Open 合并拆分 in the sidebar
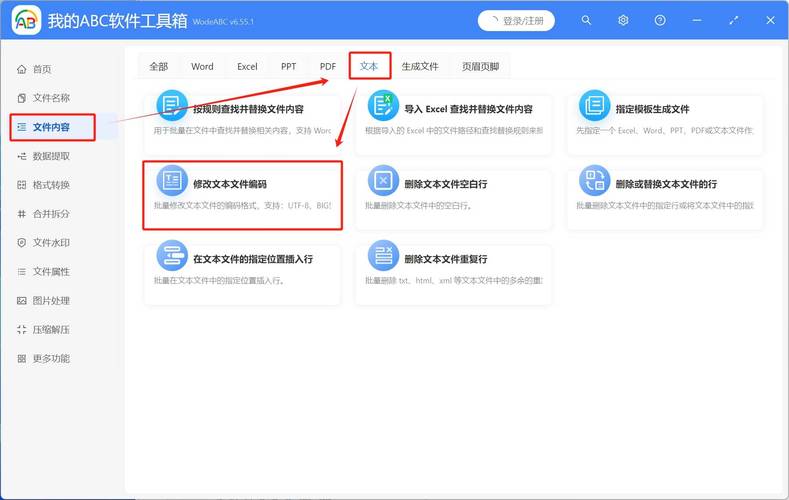Viewport: 789px width, 500px height. (51, 214)
